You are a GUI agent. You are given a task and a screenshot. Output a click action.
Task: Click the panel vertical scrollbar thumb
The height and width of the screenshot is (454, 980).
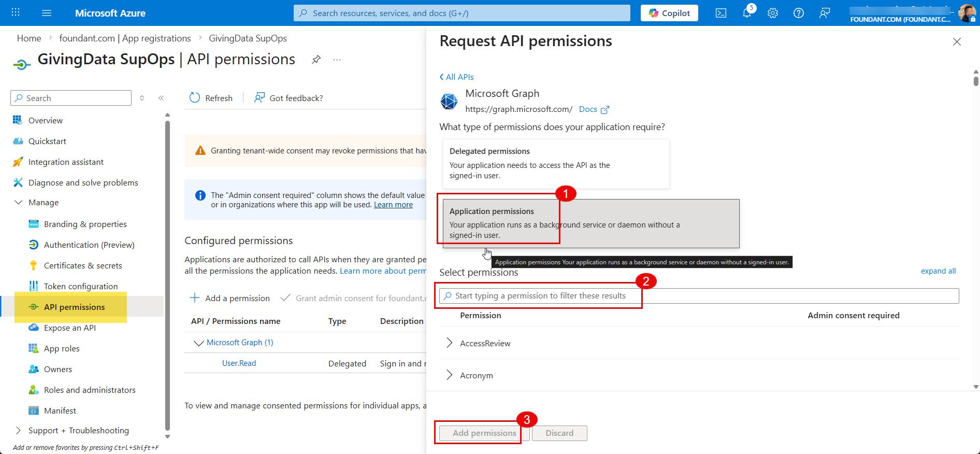(x=976, y=81)
